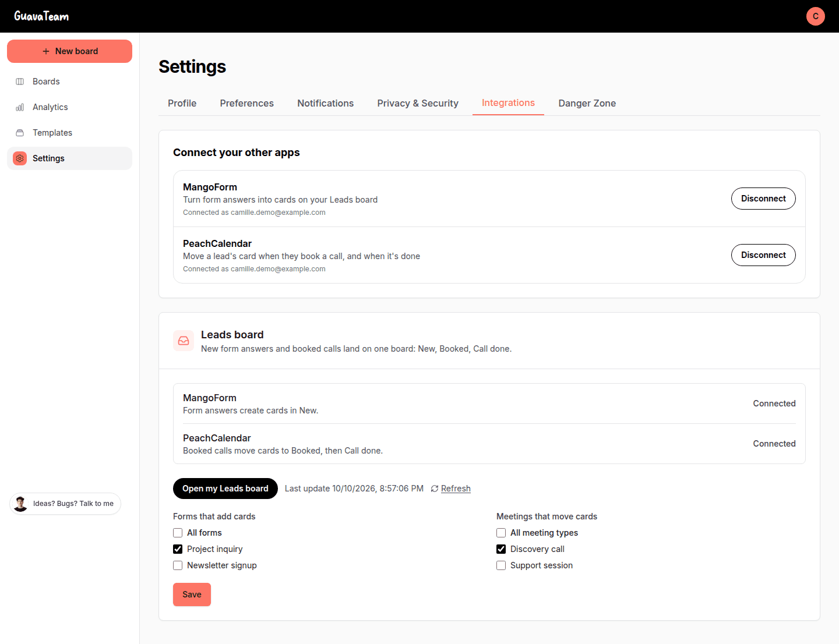Save the Leads board settings

point(192,595)
